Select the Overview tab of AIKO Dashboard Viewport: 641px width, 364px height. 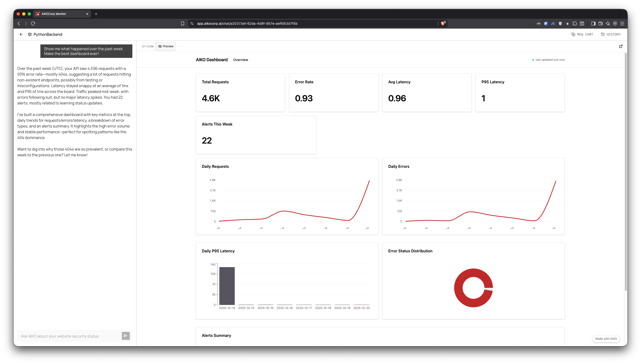[x=240, y=60]
